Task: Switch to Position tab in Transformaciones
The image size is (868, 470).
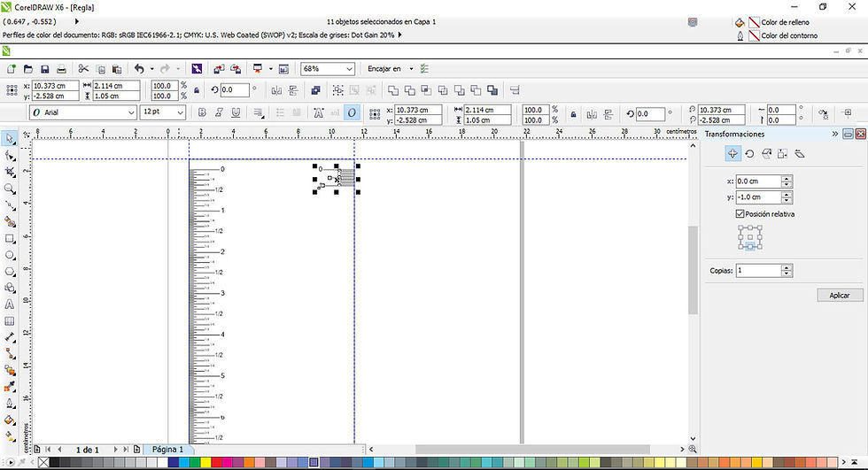Action: click(732, 154)
